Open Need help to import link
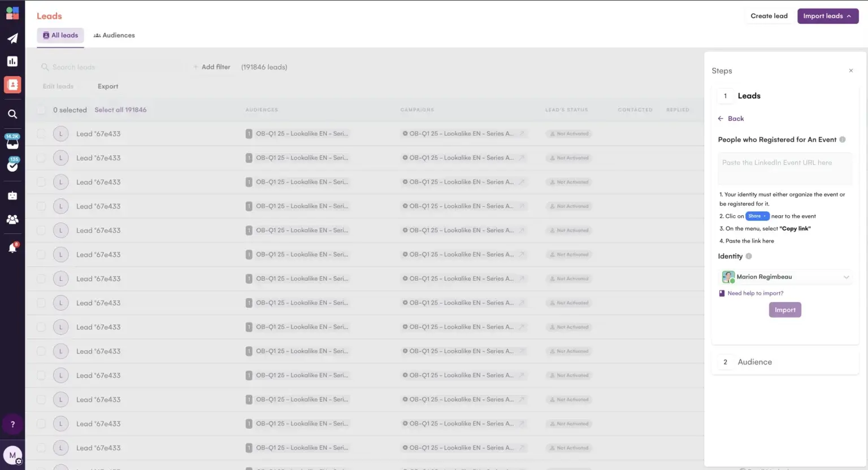Viewport: 868px width, 470px height. (x=751, y=293)
